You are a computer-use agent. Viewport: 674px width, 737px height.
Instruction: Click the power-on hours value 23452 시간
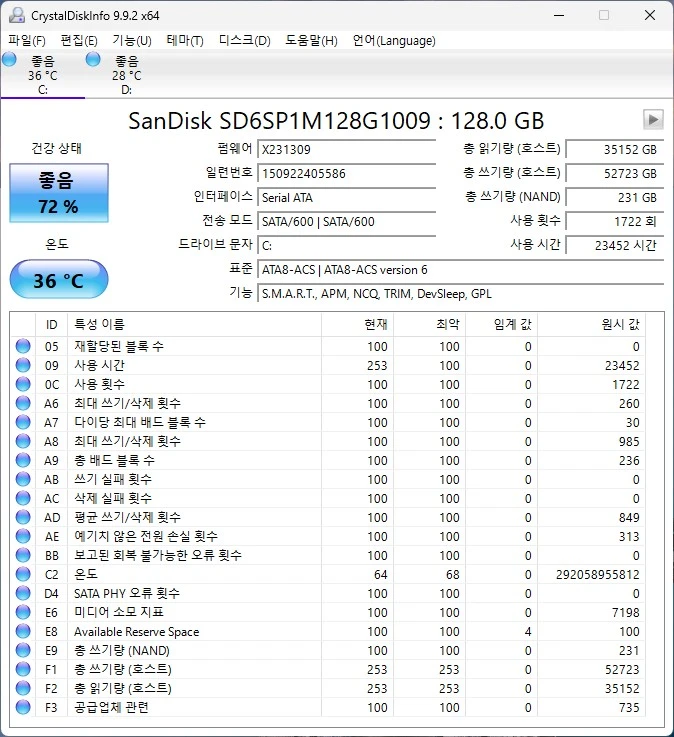(615, 245)
